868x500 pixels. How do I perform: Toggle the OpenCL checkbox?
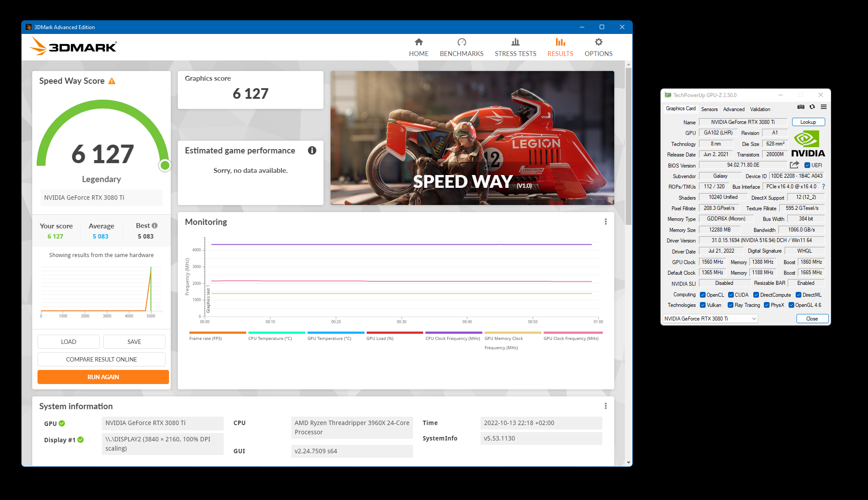(x=703, y=295)
